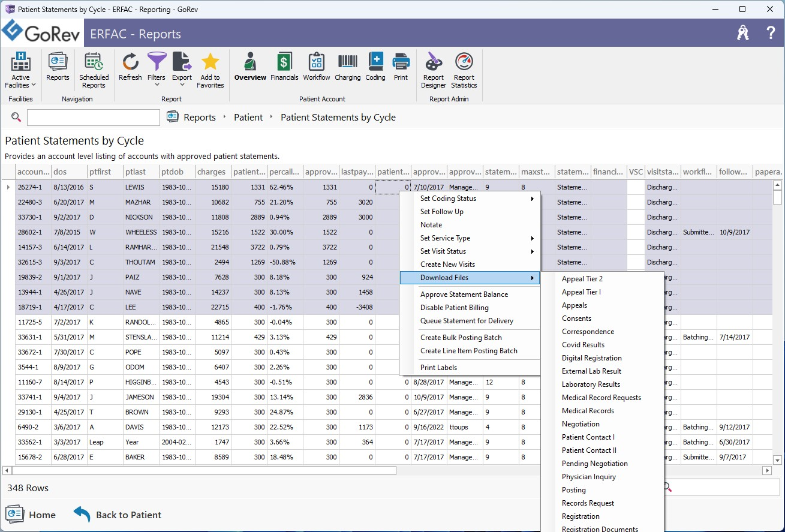Download Negotiation files

(602, 424)
